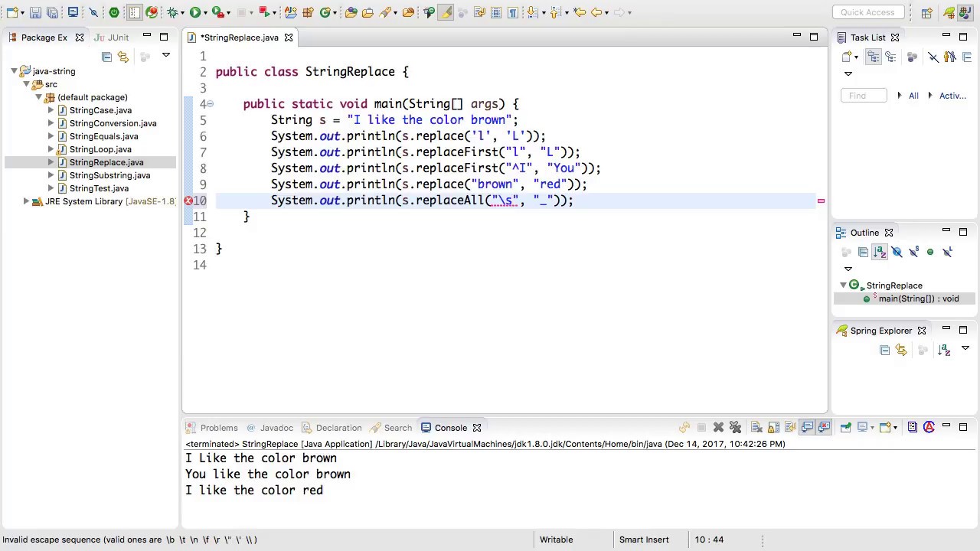Click Hide Fields icon in Outline
The width and height of the screenshot is (980, 551).
pos(897,252)
